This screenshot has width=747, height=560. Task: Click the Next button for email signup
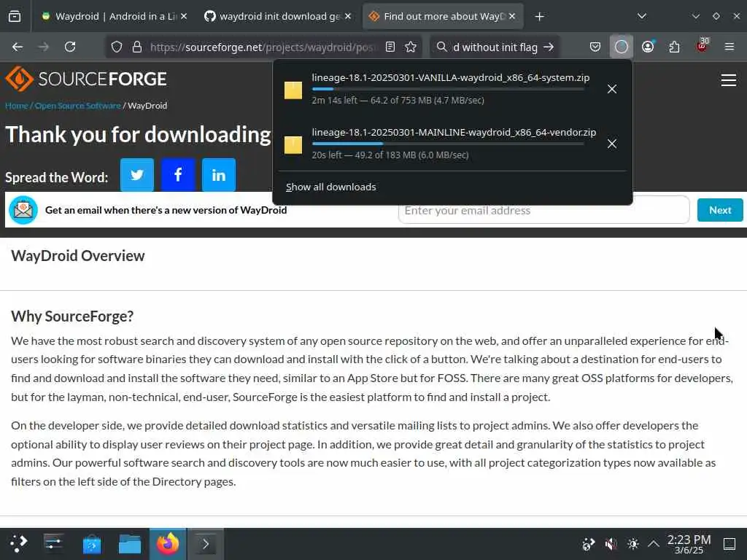click(x=720, y=210)
